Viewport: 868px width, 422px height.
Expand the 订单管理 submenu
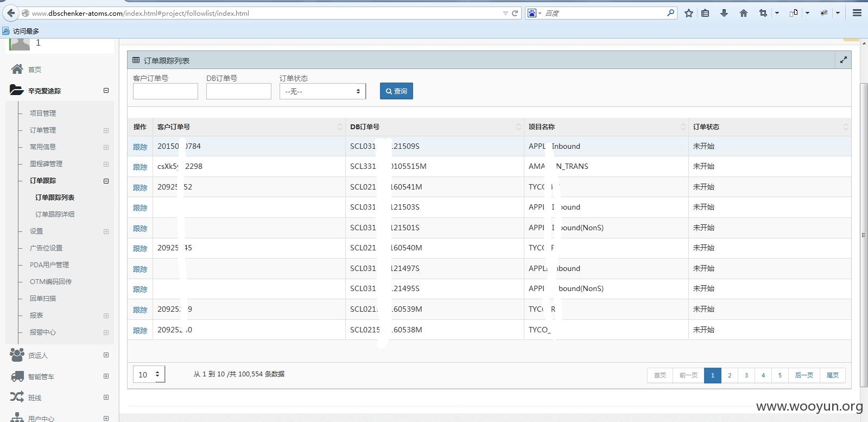coord(106,130)
